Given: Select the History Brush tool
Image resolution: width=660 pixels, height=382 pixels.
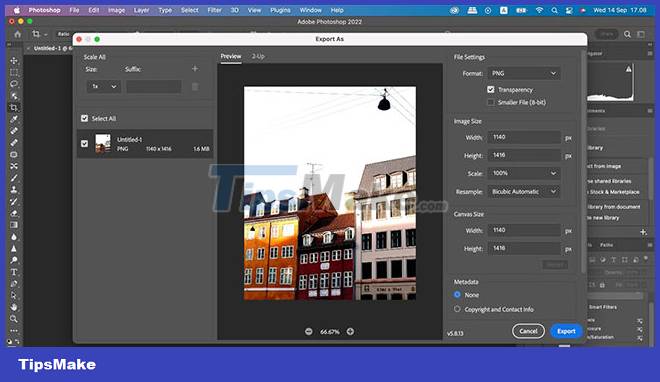Looking at the screenshot, I should coord(14,202).
